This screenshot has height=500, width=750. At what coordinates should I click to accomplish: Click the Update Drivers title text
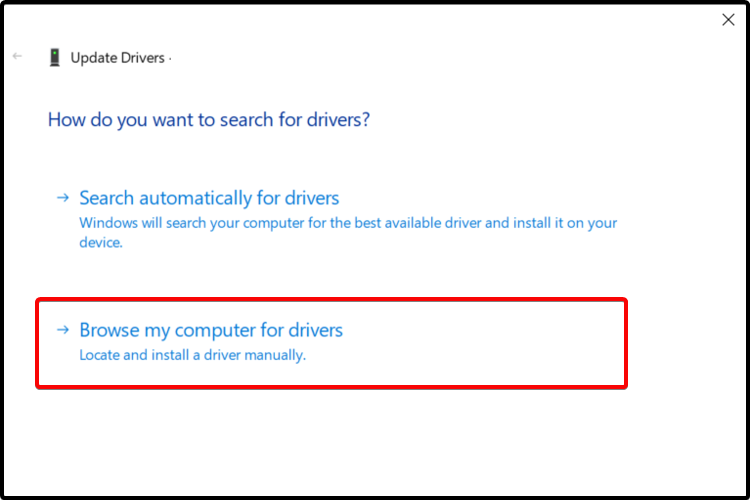click(117, 58)
